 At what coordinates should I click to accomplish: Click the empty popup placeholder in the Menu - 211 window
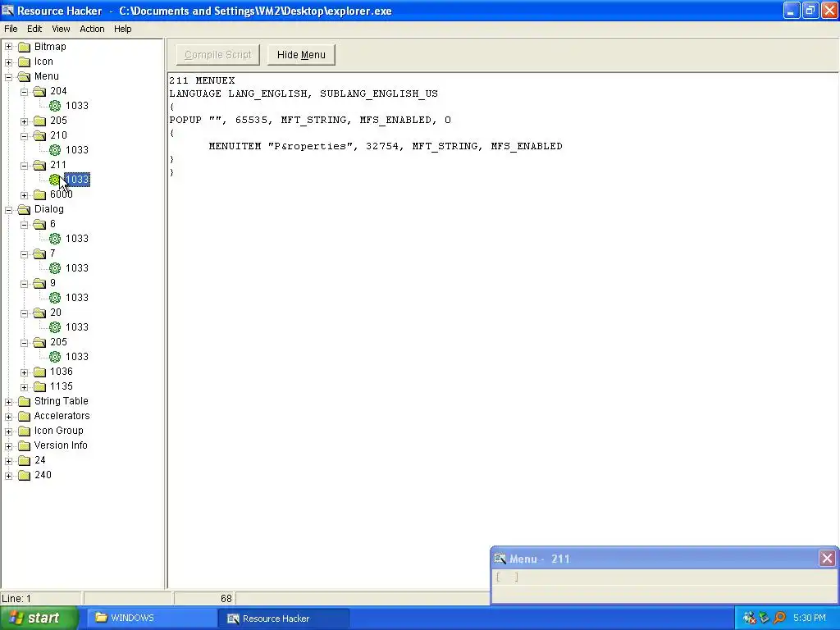(507, 577)
